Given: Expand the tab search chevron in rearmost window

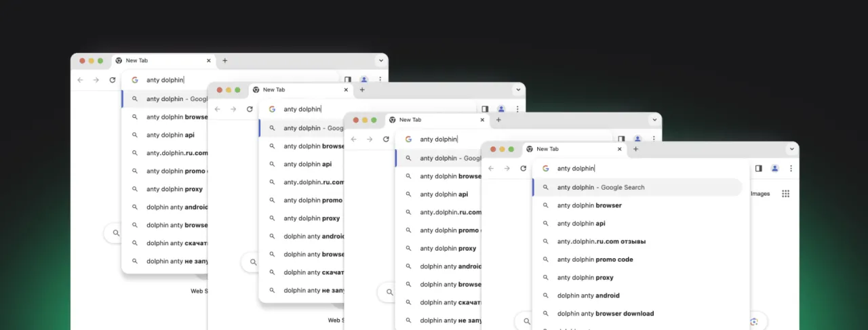Looking at the screenshot, I should coord(381,61).
